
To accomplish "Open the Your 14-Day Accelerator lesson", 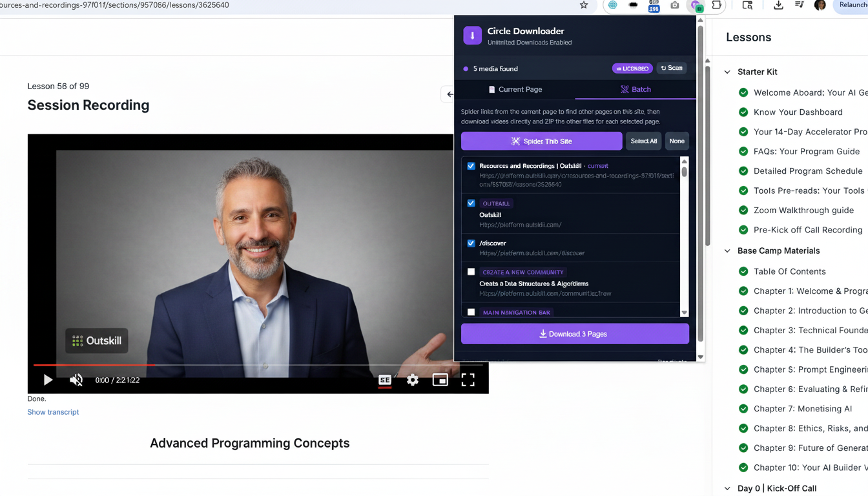I will click(811, 132).
